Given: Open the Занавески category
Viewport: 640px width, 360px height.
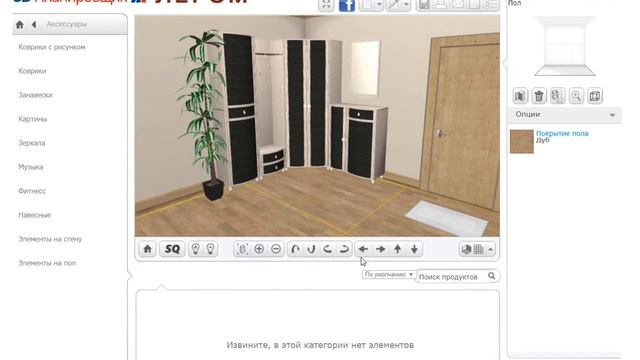Looking at the screenshot, I should point(36,95).
